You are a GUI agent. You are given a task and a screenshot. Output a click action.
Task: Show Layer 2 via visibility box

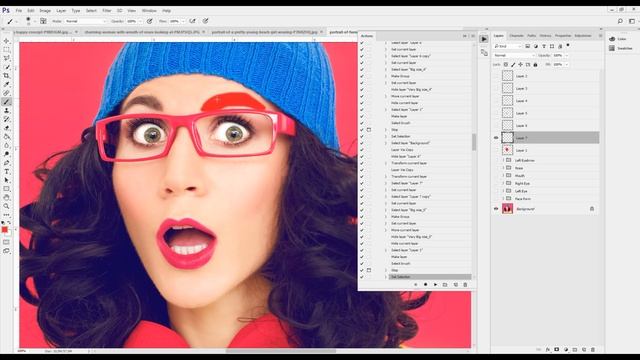[496, 76]
